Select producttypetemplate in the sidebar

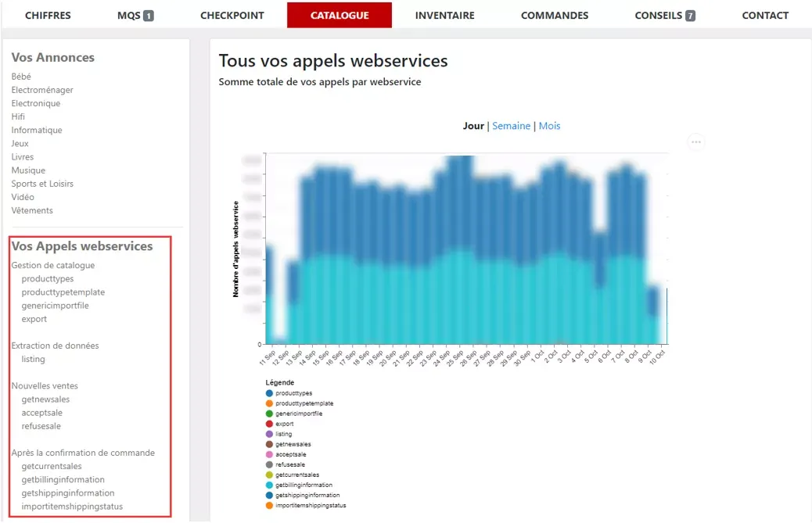63,292
